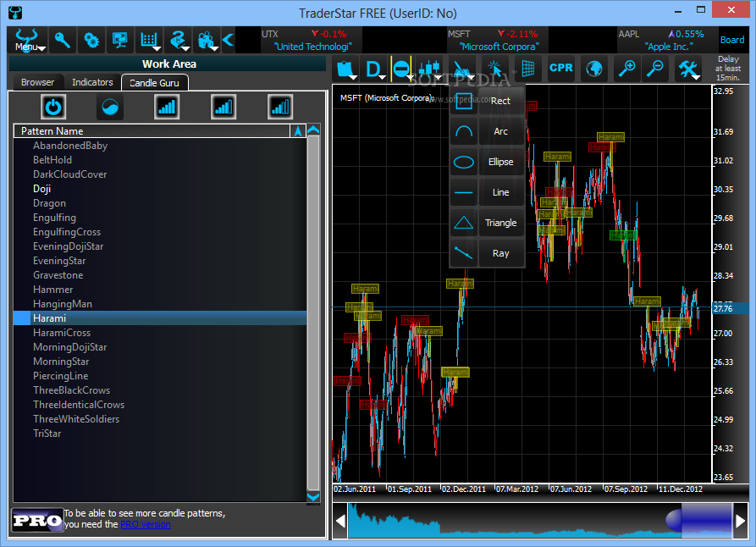Click the key login icon

coord(63,40)
